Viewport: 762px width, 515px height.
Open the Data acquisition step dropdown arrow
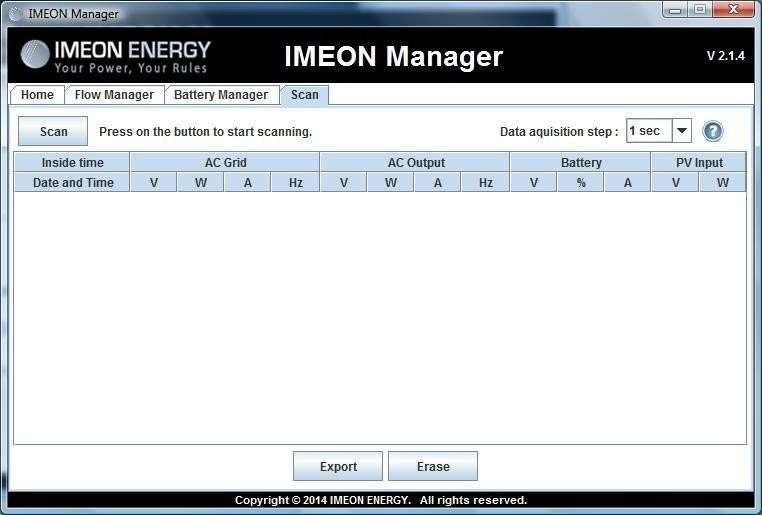[682, 131]
